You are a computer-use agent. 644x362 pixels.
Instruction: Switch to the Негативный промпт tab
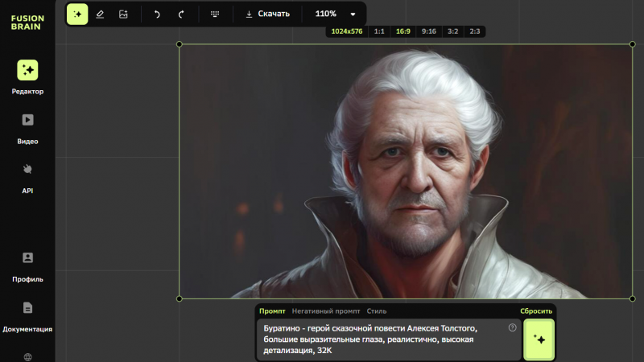[326, 311]
